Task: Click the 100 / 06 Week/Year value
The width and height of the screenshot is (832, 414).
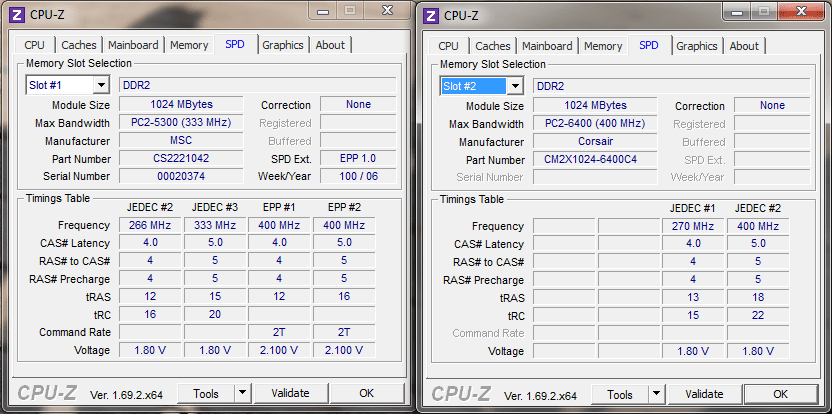Action: coord(358,176)
